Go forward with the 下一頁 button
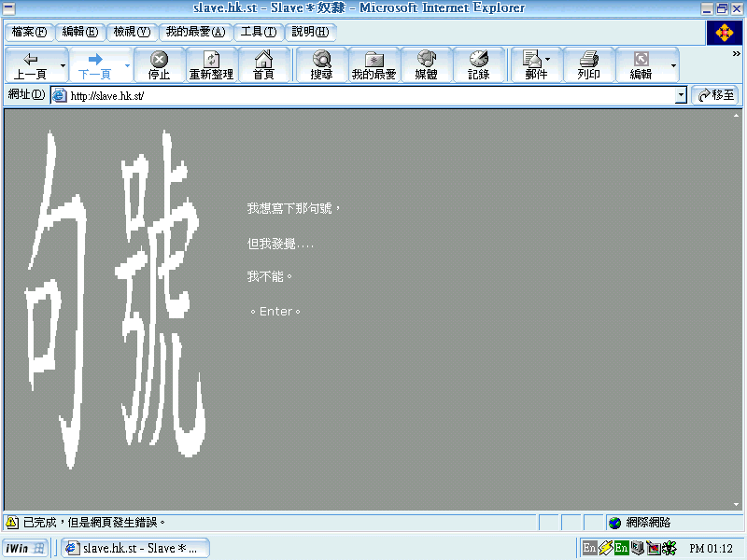 point(94,65)
